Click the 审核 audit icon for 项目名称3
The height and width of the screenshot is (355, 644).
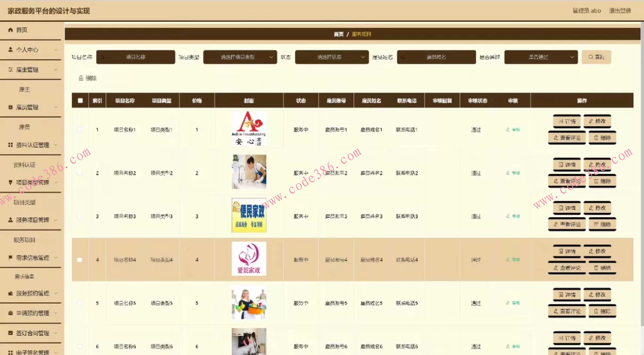click(513, 217)
